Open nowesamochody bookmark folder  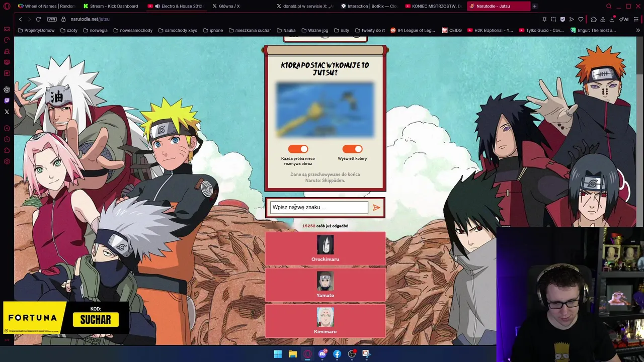coord(133,30)
